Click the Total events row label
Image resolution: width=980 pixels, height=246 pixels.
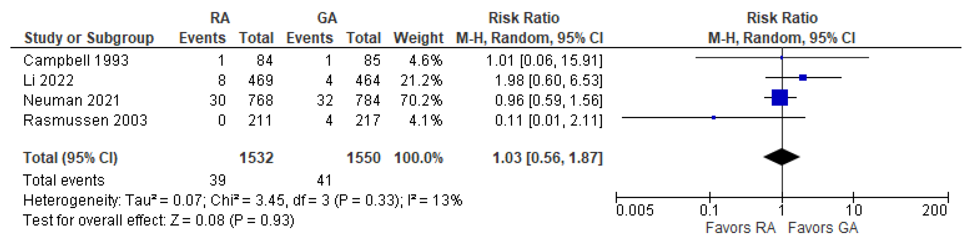point(63,180)
